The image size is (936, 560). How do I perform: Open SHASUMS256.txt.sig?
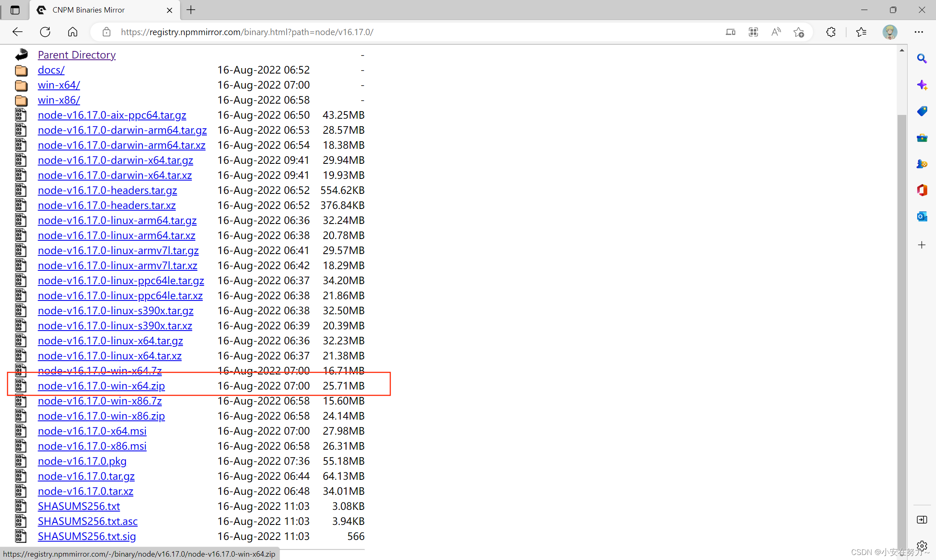(x=86, y=537)
